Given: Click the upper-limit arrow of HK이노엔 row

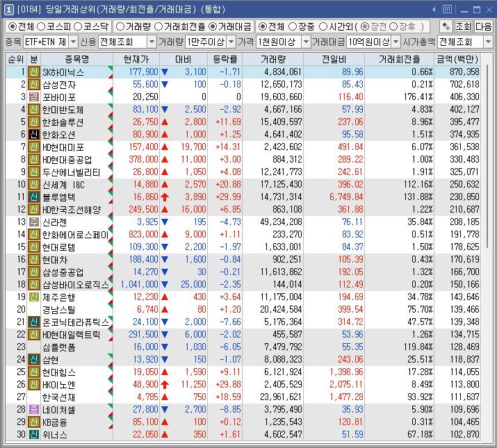Looking at the screenshot, I should tap(165, 385).
